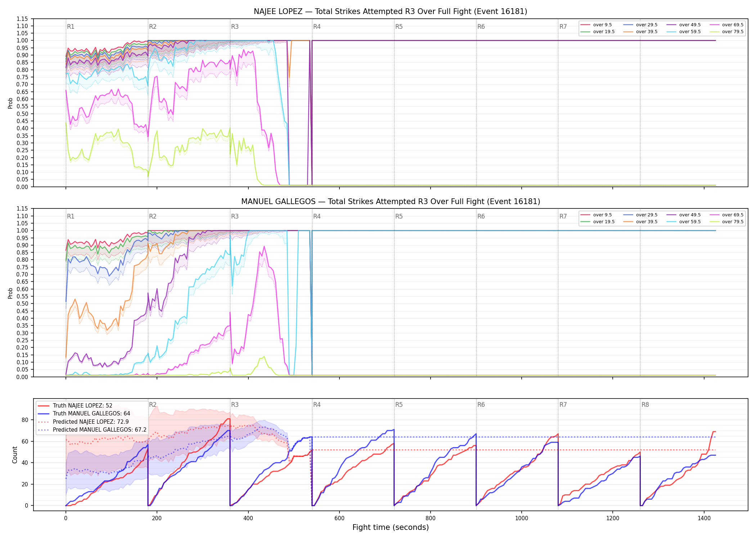Click the NAJEE LOPEZ chart title

[x=390, y=12]
